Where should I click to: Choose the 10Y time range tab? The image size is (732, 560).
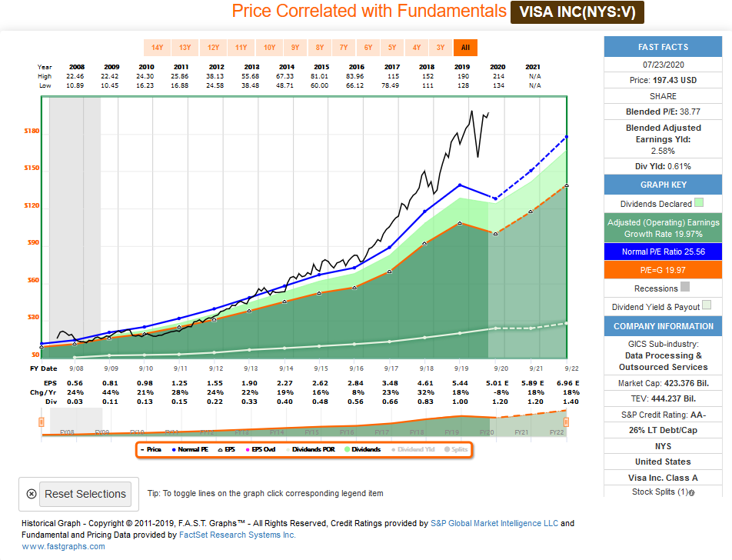(x=269, y=48)
